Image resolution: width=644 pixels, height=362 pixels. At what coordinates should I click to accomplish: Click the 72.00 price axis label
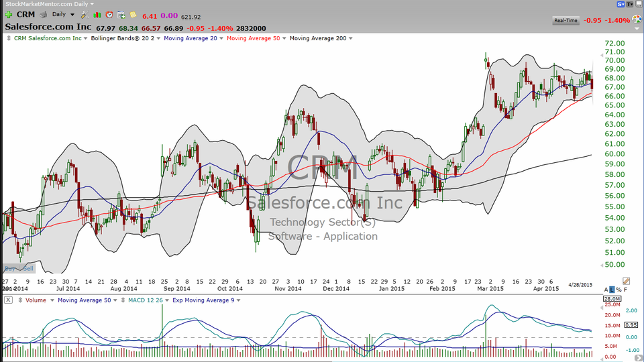(x=614, y=44)
